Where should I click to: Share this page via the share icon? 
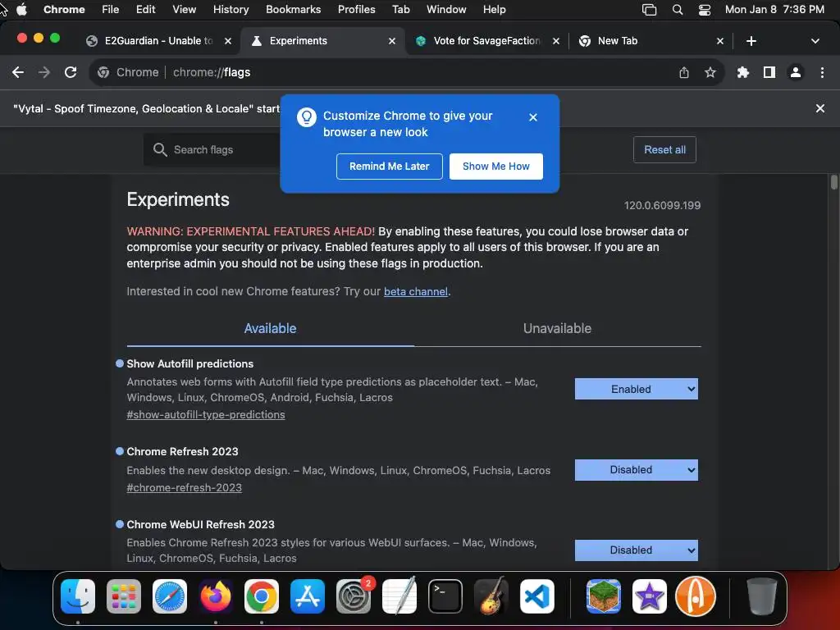[x=684, y=72]
